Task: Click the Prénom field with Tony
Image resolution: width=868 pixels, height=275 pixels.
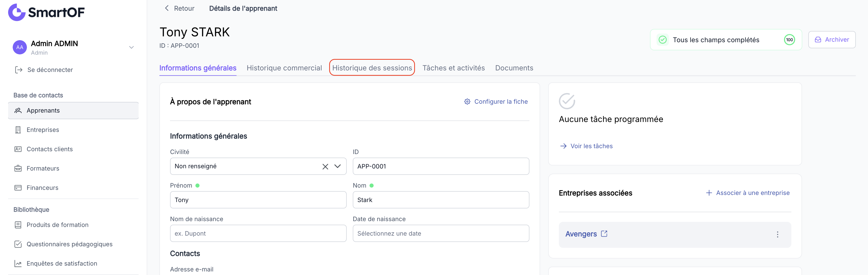Action: 258,200
